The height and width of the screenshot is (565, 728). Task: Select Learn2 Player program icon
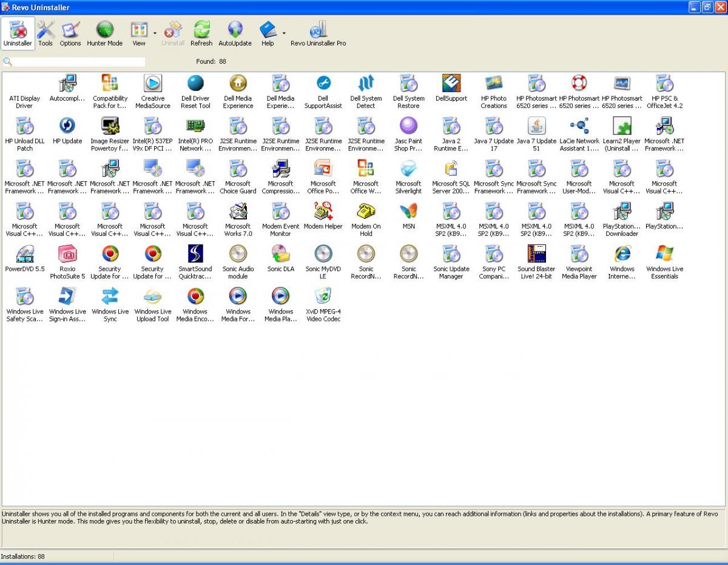coord(622,125)
